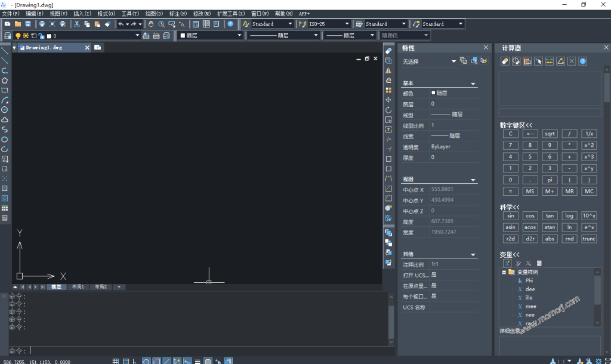Click the Save icon in the top toolbar

[x=27, y=24]
